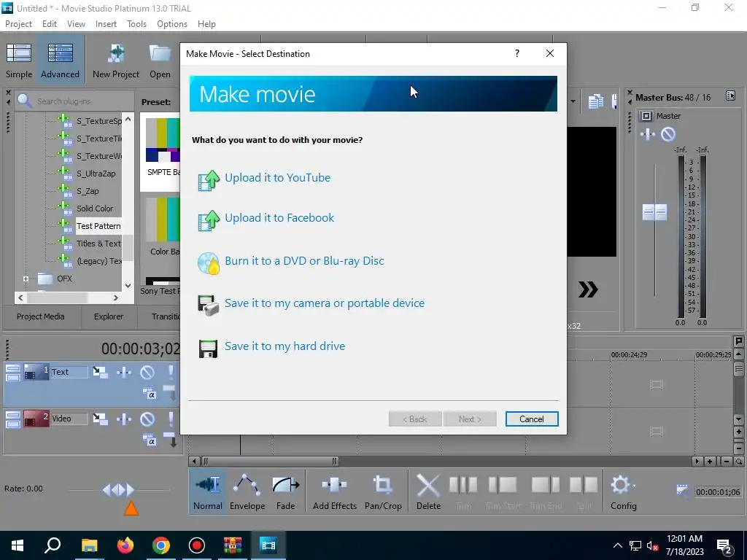Select Titles & Text generator
Screen dimensions: 747x560
pos(98,244)
